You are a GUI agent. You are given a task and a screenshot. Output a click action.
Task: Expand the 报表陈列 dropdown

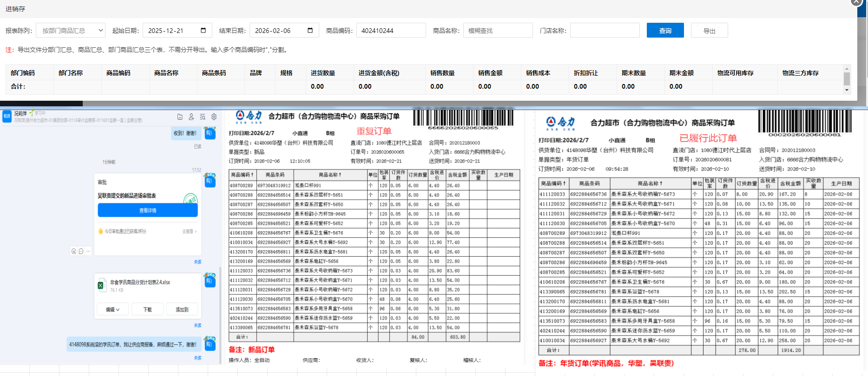71,31
